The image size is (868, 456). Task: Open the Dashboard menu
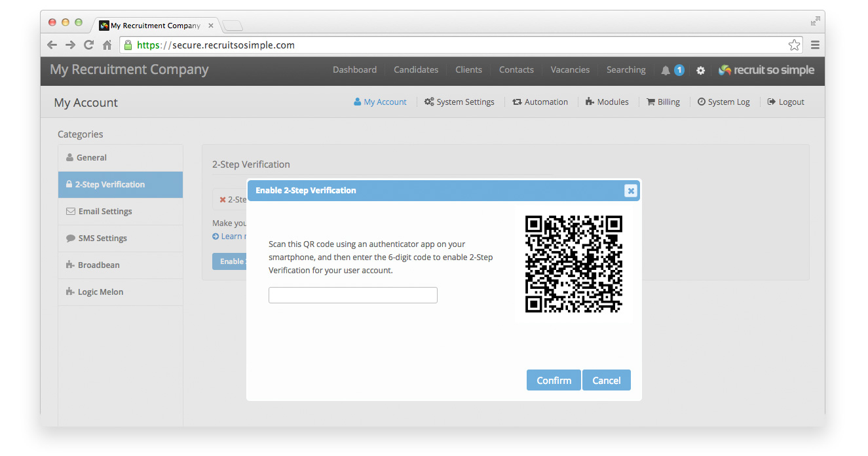pyautogui.click(x=354, y=69)
